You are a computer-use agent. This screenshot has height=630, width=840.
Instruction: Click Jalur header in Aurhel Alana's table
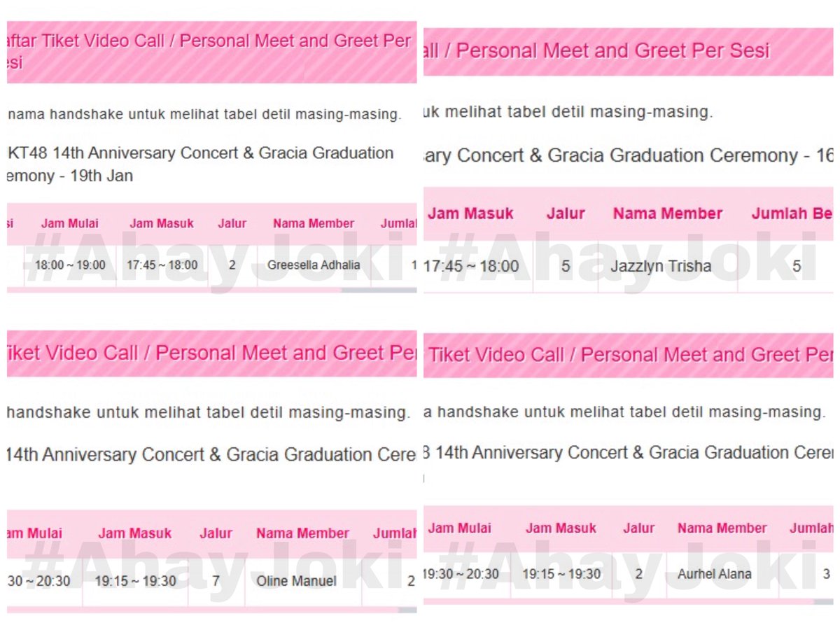click(639, 528)
